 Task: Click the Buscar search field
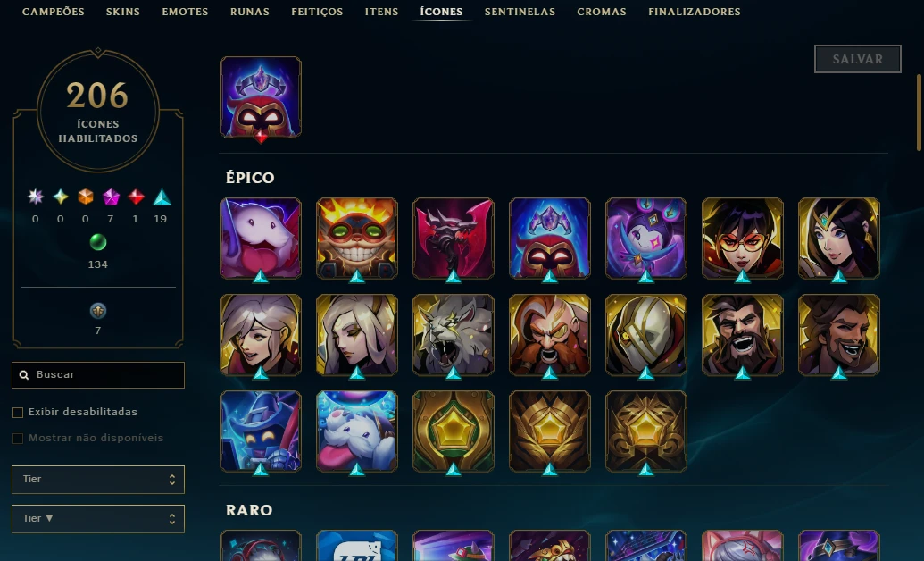pyautogui.click(x=98, y=375)
